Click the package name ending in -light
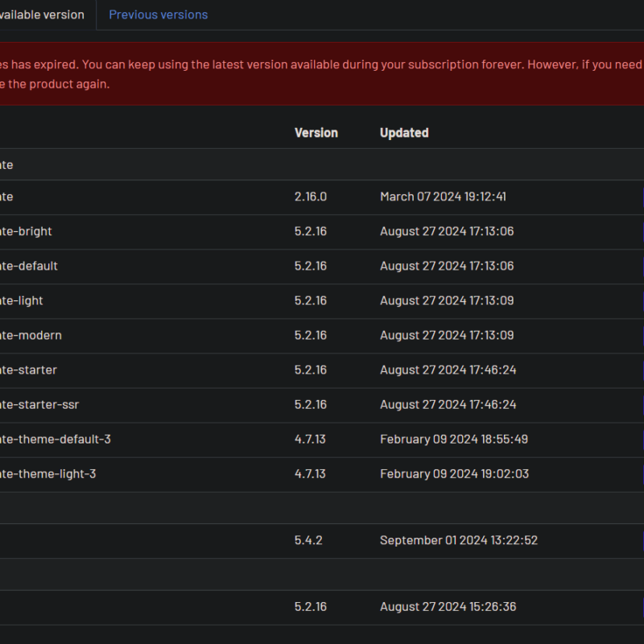This screenshot has height=644, width=644. pyautogui.click(x=22, y=301)
